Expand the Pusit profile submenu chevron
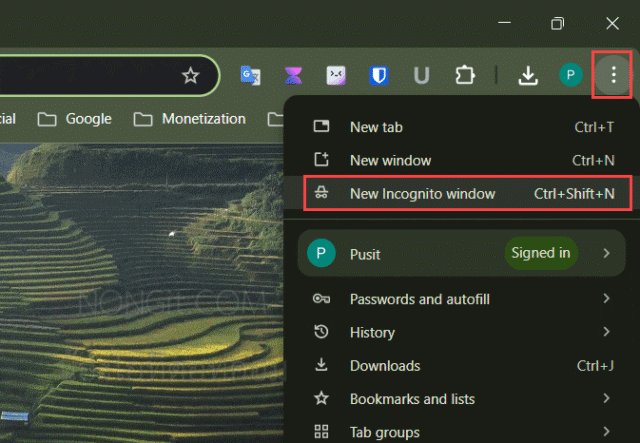Screen dimensions: 640x443 click(607, 253)
